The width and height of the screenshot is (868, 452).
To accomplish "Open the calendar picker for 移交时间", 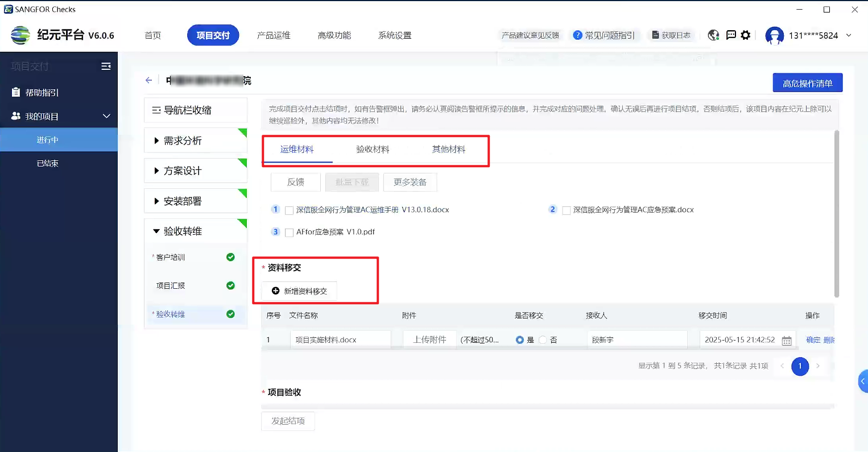I will click(787, 341).
